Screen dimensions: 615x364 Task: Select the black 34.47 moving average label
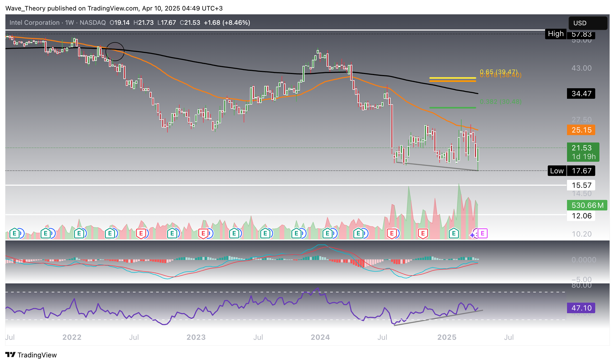click(581, 94)
